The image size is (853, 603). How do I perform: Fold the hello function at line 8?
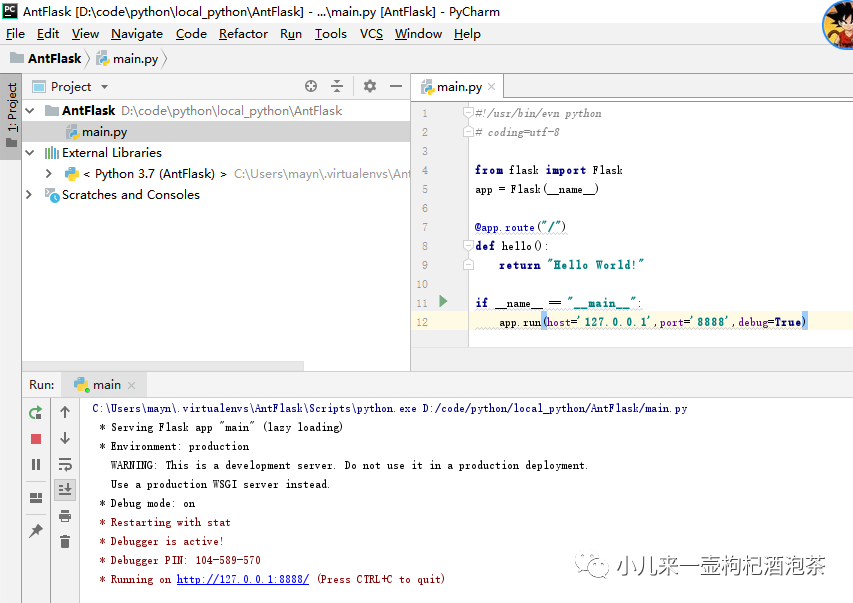pos(468,245)
